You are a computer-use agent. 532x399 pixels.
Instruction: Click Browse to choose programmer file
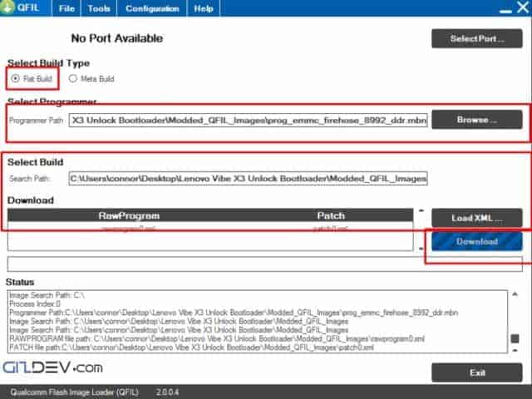point(476,120)
